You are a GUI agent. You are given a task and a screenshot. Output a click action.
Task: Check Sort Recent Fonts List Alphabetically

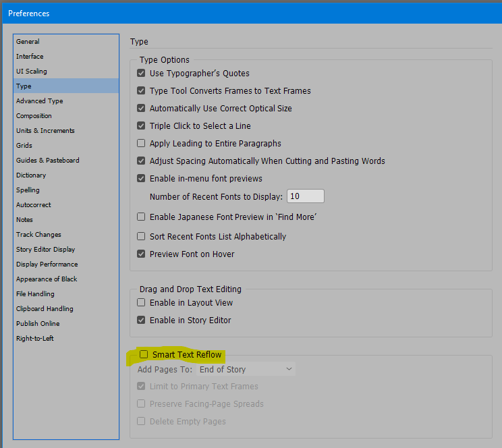click(141, 237)
